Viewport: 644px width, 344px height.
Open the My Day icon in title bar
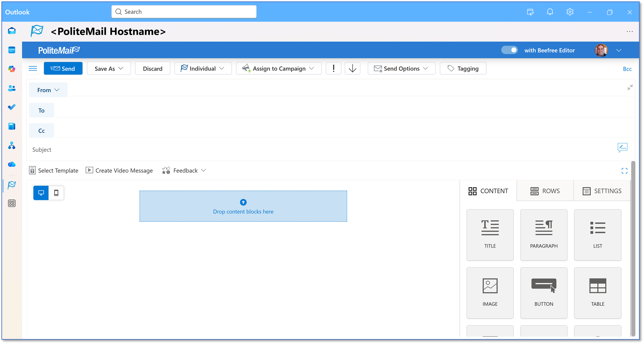[530, 12]
